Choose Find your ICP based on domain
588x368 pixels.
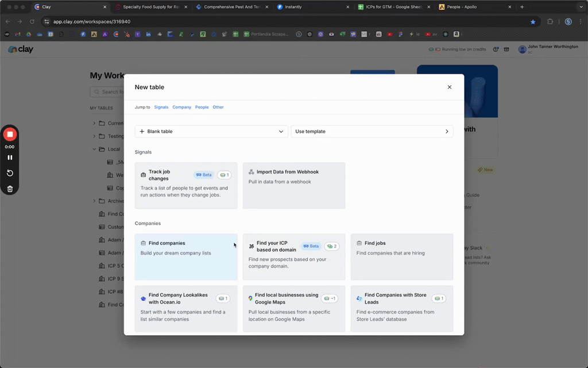294,257
